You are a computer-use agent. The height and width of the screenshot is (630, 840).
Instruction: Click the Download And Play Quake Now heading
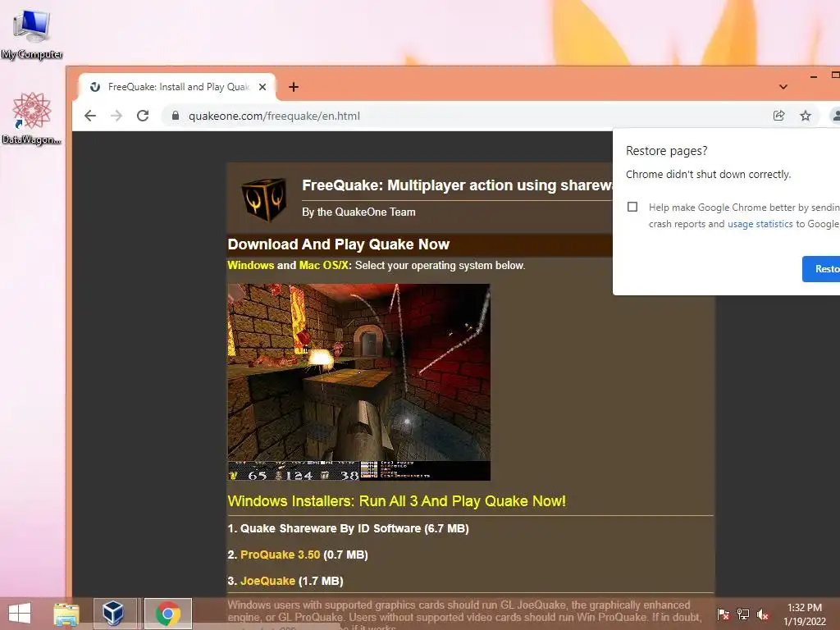tap(339, 244)
